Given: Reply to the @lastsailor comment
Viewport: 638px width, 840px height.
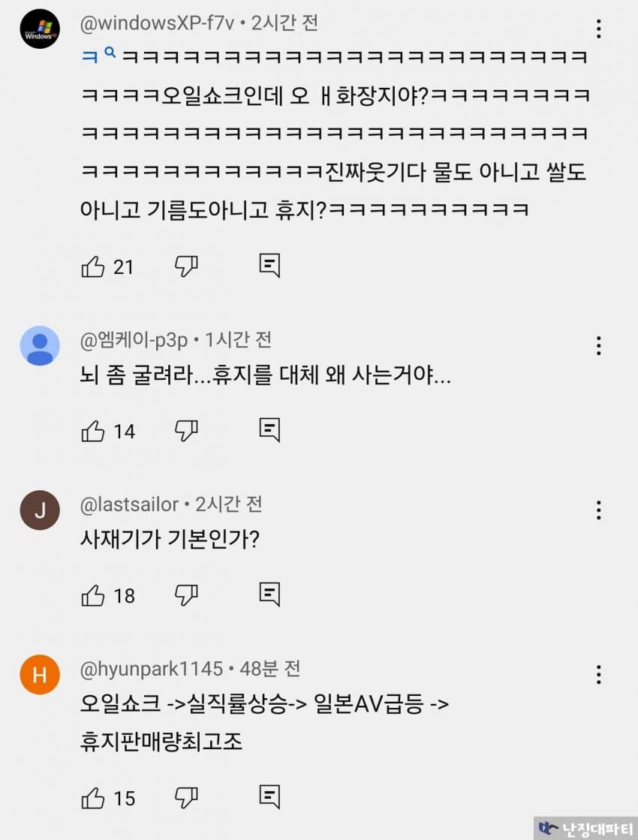Looking at the screenshot, I should [x=269, y=595].
